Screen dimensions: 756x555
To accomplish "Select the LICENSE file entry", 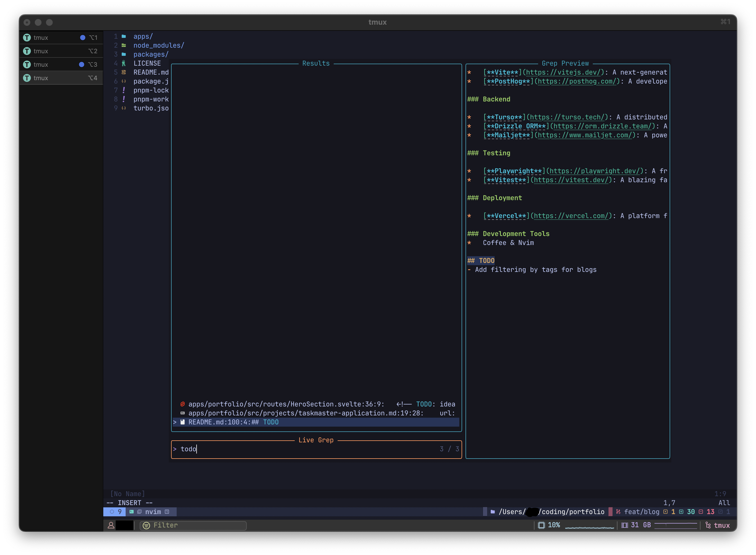I will point(147,63).
